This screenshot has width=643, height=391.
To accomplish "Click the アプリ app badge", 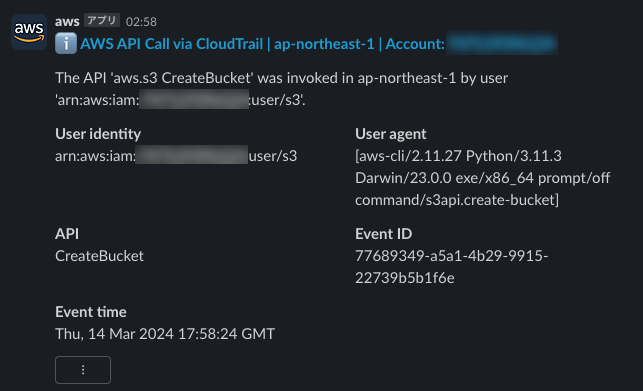I will coord(102,21).
